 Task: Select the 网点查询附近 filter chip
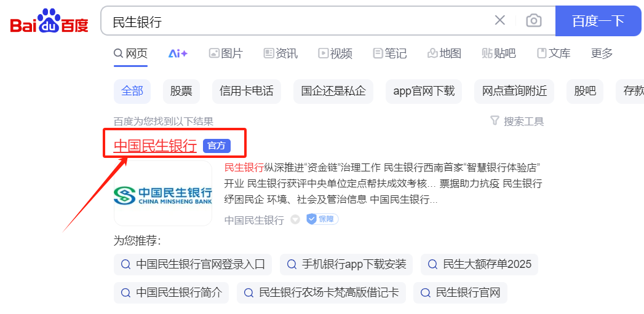point(514,91)
